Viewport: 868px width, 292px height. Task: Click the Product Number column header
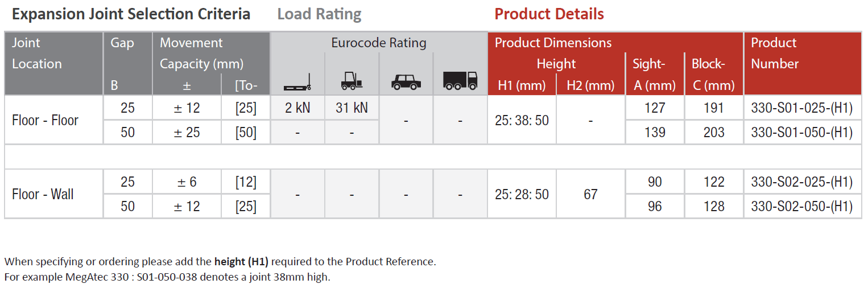tap(774, 54)
